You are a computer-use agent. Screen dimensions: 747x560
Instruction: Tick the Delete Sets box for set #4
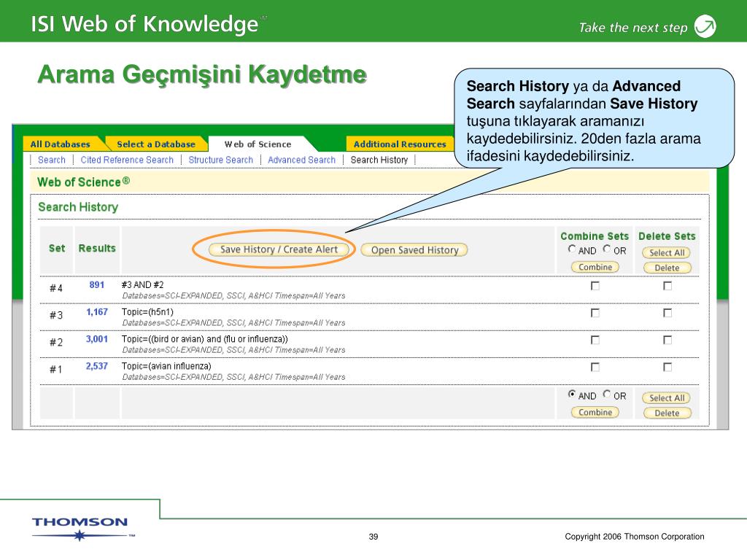pyautogui.click(x=667, y=286)
